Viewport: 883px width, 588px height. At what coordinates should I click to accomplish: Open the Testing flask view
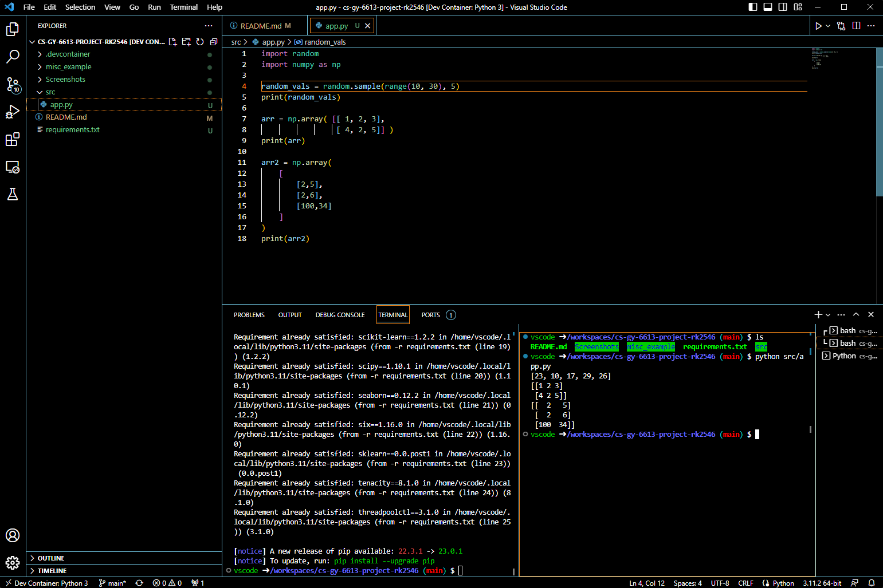[x=13, y=194]
